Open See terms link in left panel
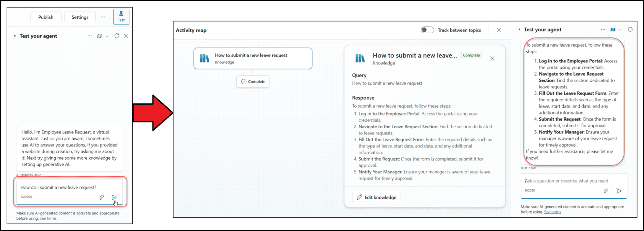Image resolution: width=644 pixels, height=231 pixels. [x=48, y=218]
